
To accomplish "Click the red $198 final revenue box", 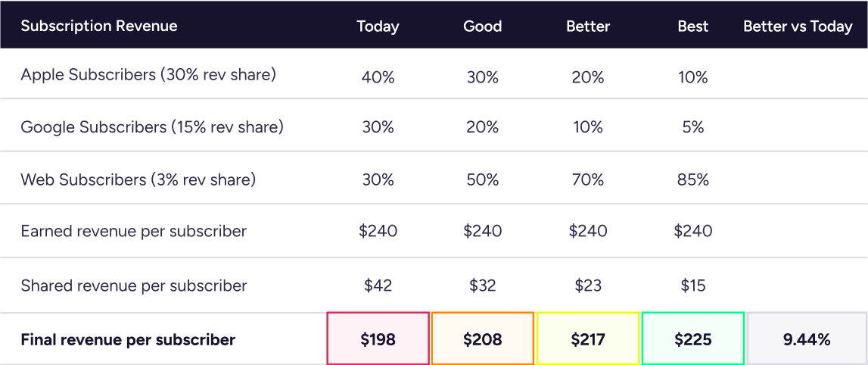I will (x=378, y=339).
